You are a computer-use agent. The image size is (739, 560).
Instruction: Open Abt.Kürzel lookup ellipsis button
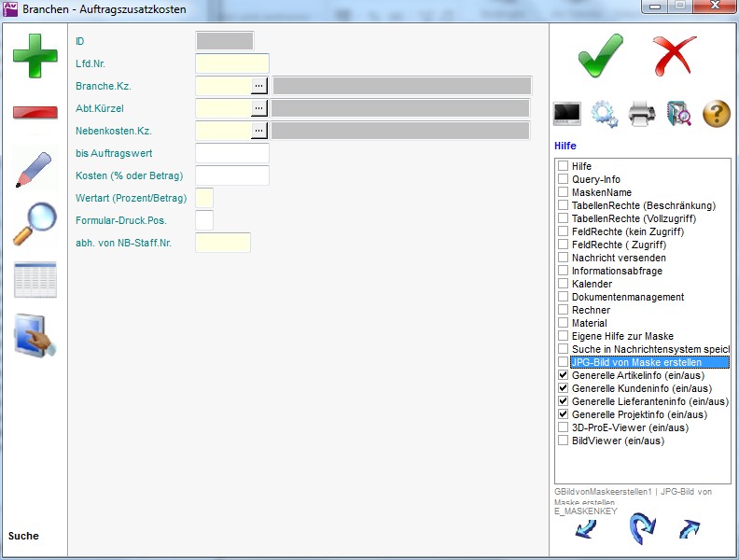259,108
